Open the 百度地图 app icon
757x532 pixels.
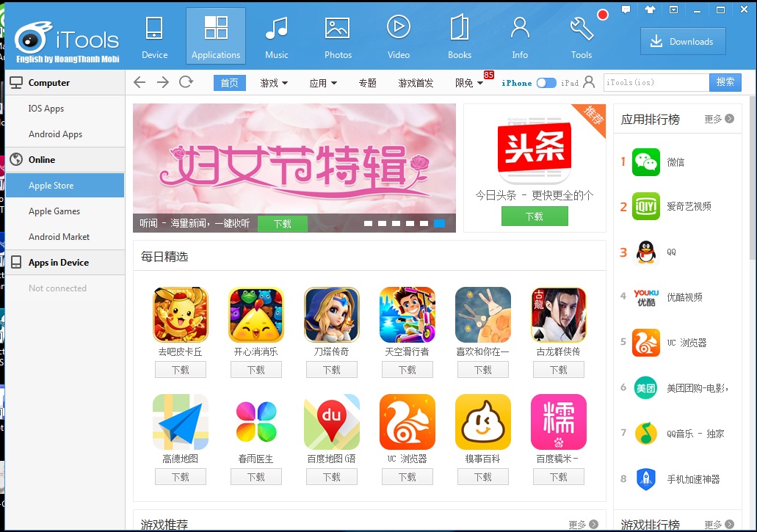click(x=332, y=422)
